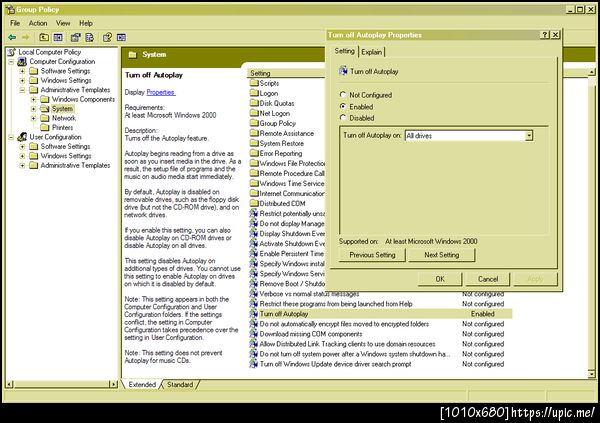Screen dimensions: 600x423
Task: Click the Printers folder icon in tree
Action: tap(45, 127)
